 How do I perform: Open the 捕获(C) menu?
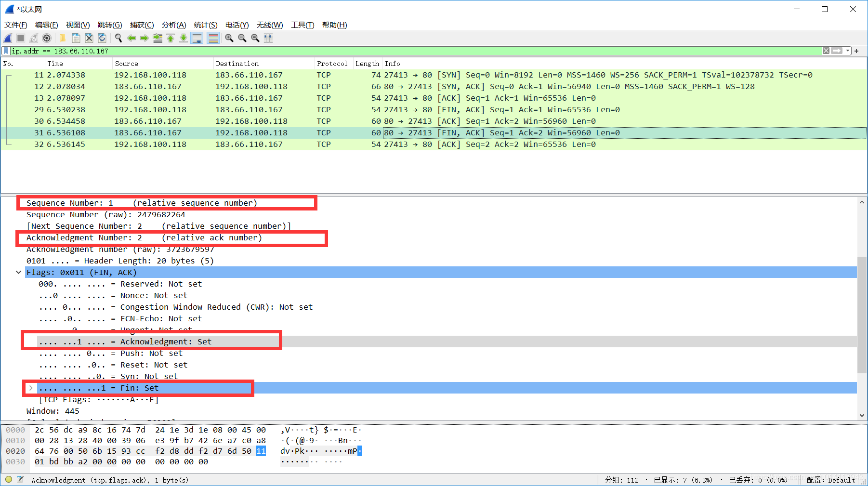(142, 25)
